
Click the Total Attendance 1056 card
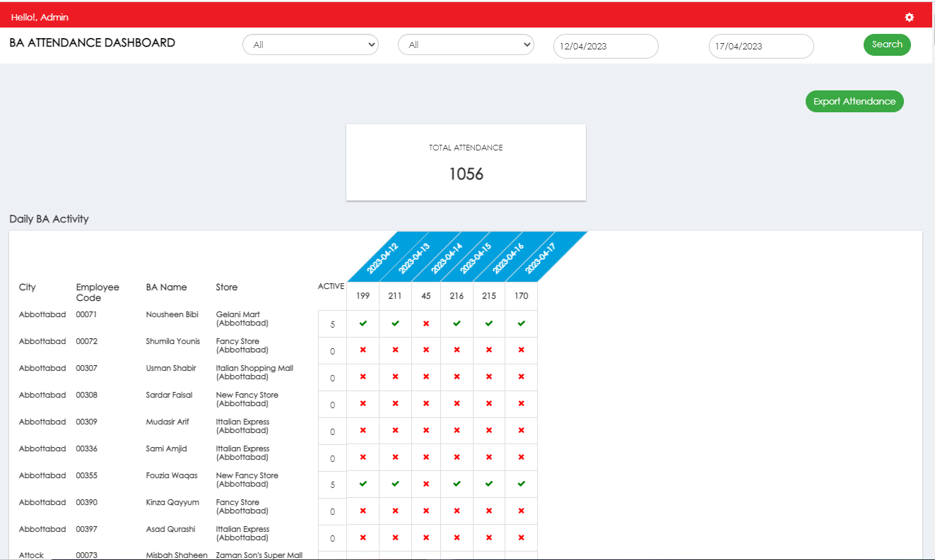coord(466,162)
